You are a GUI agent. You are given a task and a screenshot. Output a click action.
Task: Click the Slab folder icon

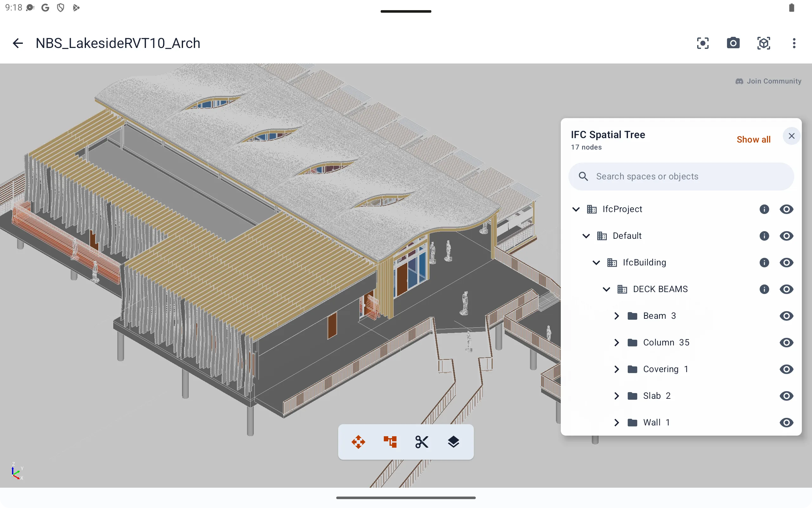(x=632, y=396)
